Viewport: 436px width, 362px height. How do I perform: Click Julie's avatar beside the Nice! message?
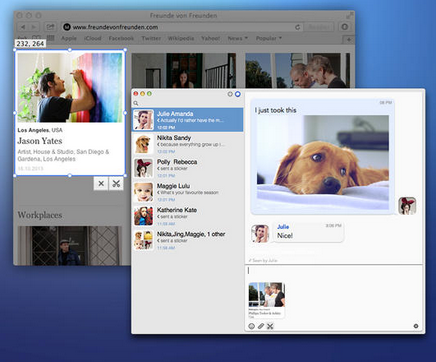coord(260,234)
